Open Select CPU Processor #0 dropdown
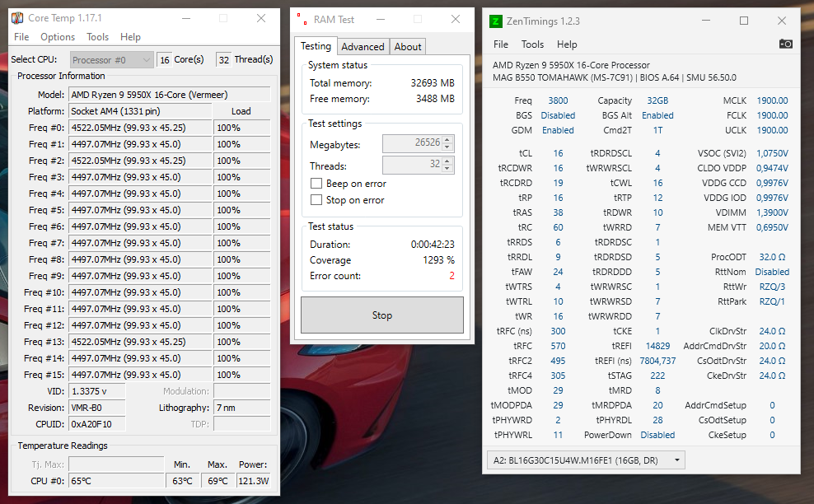The height and width of the screenshot is (504, 814). tap(111, 60)
